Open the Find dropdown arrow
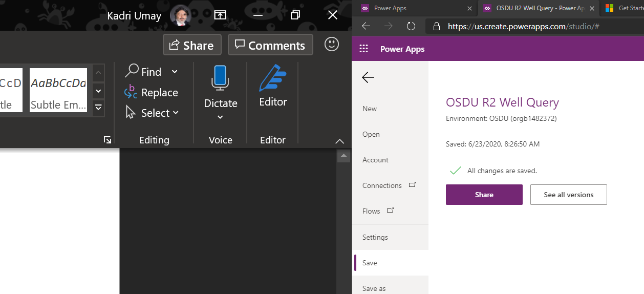This screenshot has height=294, width=644. click(175, 72)
